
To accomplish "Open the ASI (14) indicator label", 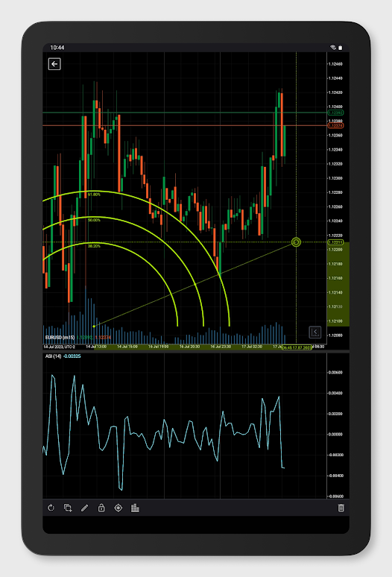I will coord(54,356).
